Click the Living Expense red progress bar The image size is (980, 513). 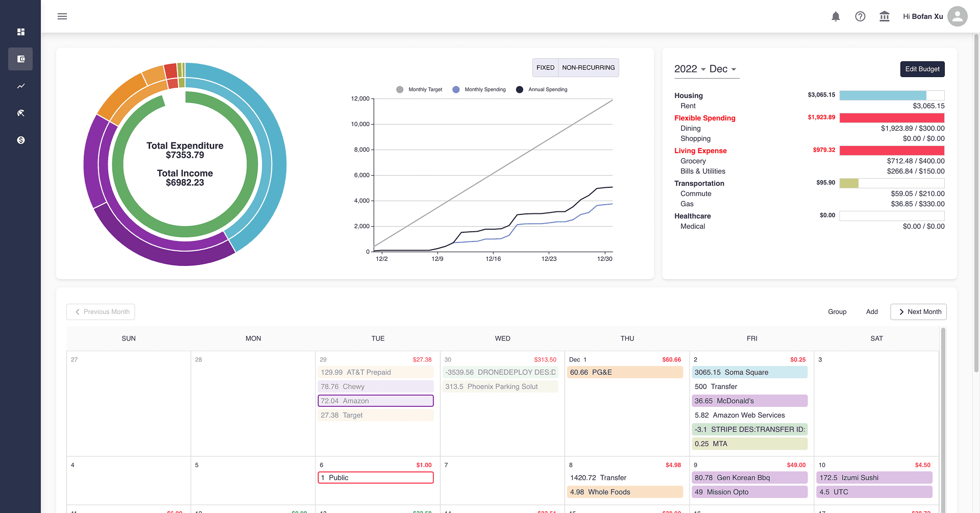892,150
